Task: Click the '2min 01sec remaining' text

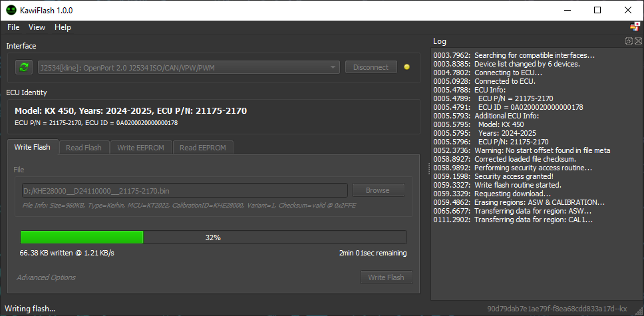Action: (x=373, y=253)
